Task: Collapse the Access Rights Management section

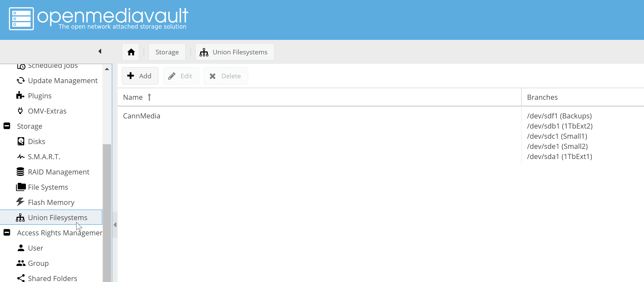Action: coord(7,232)
